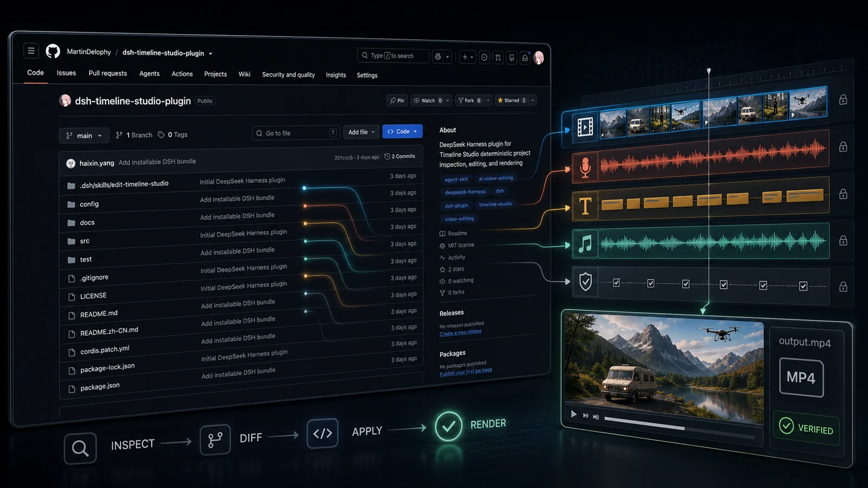Viewport: 868px width, 488px height.
Task: Click the GitHub logo icon
Action: click(53, 52)
